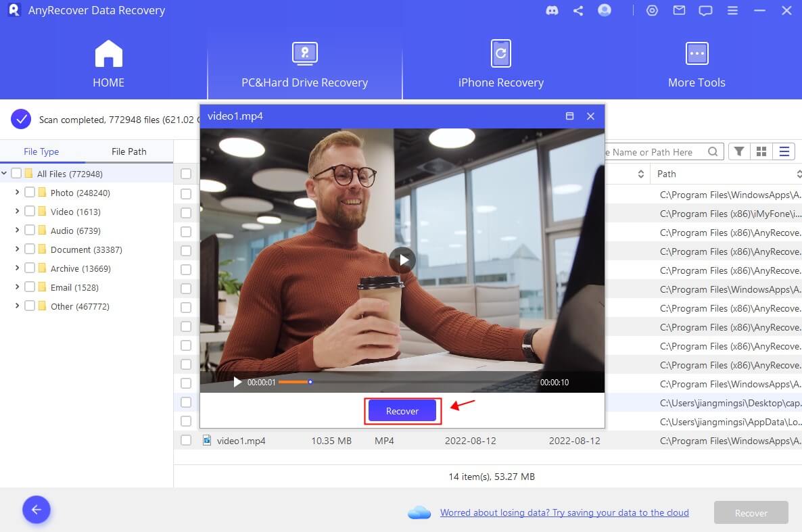Click the Recover button in preview window
Image resolution: width=802 pixels, height=532 pixels.
click(x=402, y=410)
